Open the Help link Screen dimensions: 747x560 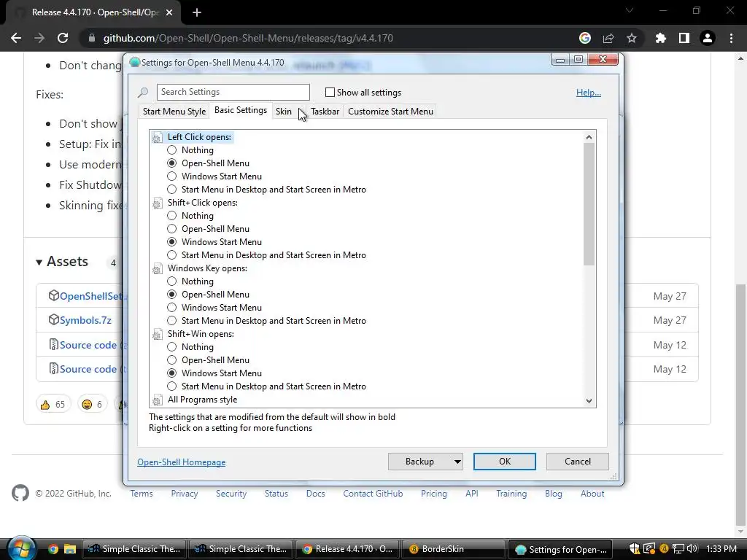589,93
